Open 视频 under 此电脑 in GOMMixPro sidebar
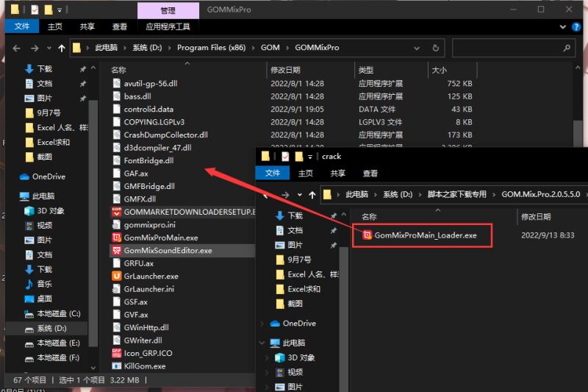Viewport: 588px width, 392px height. (x=38, y=225)
